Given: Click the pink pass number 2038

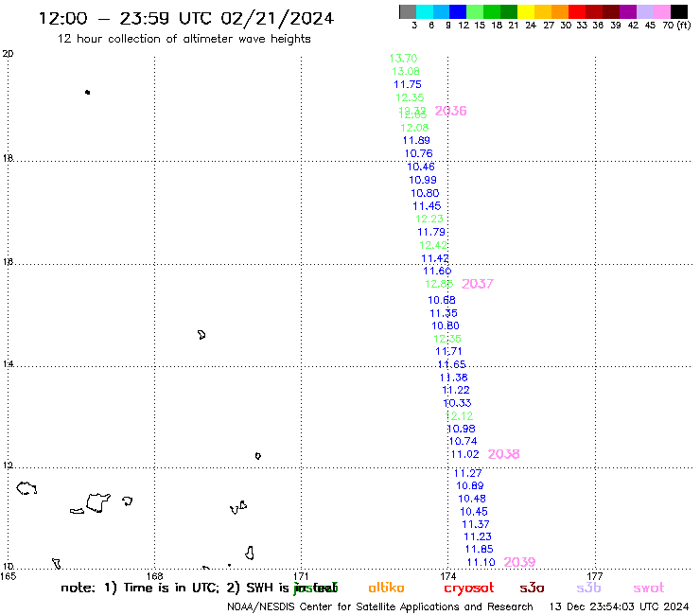Looking at the screenshot, I should coord(503,454).
